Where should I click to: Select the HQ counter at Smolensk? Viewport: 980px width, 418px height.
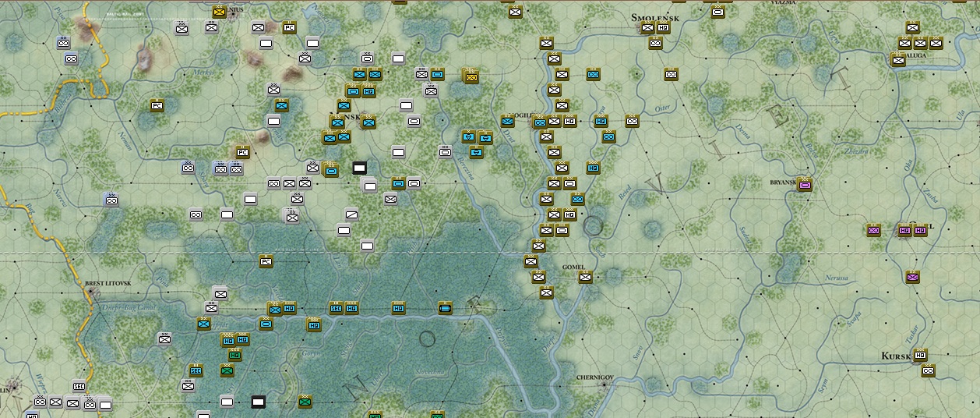[x=663, y=28]
